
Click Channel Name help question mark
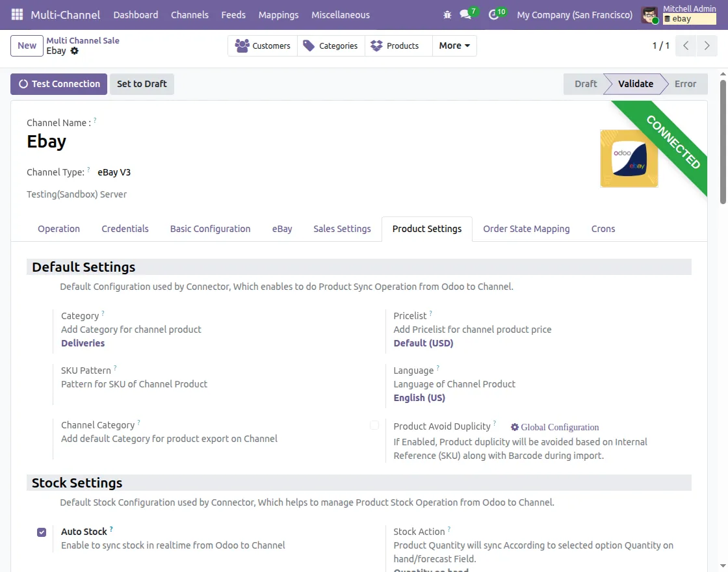[95, 120]
